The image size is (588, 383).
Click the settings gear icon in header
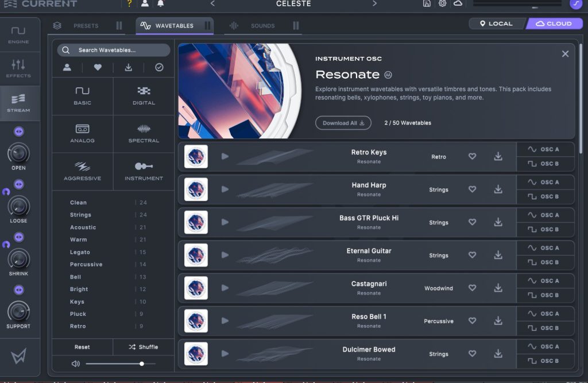click(442, 3)
